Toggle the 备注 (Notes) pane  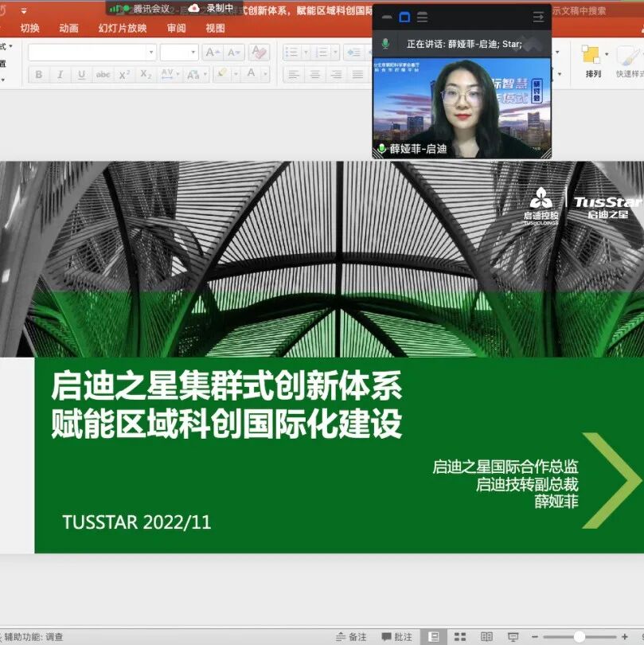[x=351, y=637]
